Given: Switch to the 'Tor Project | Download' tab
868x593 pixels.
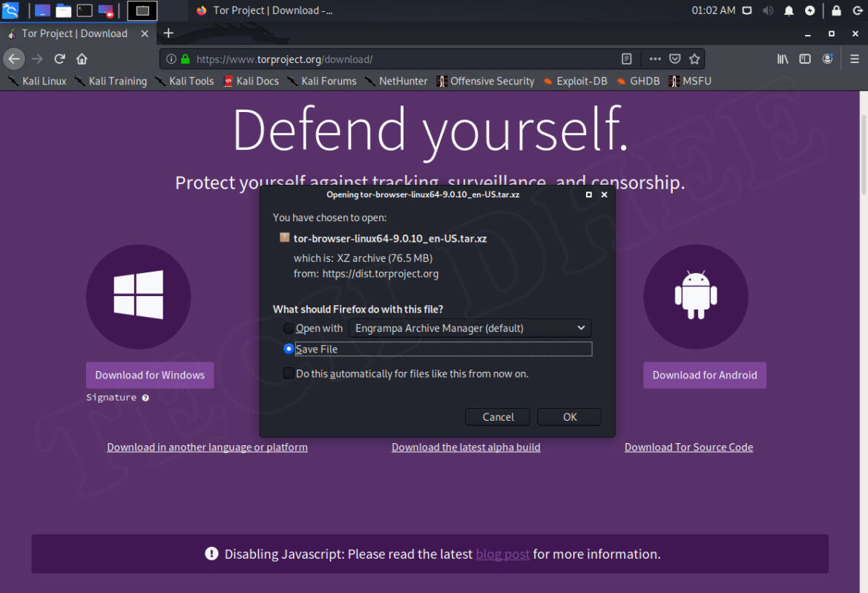Looking at the screenshot, I should coord(76,33).
